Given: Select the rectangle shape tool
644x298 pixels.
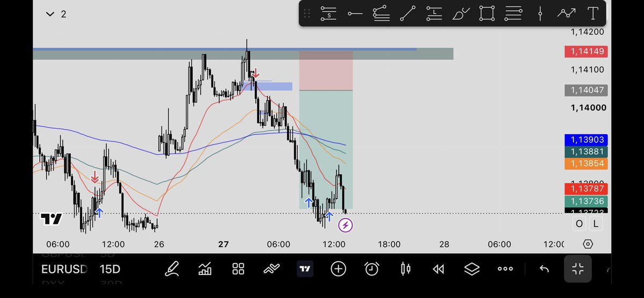Looking at the screenshot, I should pyautogui.click(x=487, y=13).
